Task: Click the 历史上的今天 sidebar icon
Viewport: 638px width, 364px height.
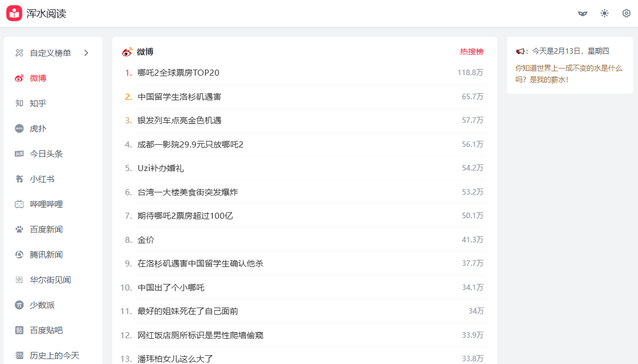Action: [19, 355]
